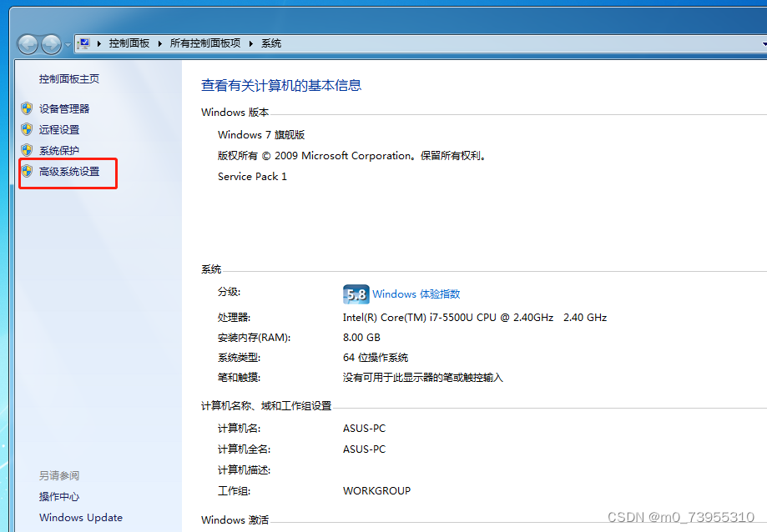
Task: Click the ASUS-PC value beside 计算机名
Action: click(x=365, y=429)
